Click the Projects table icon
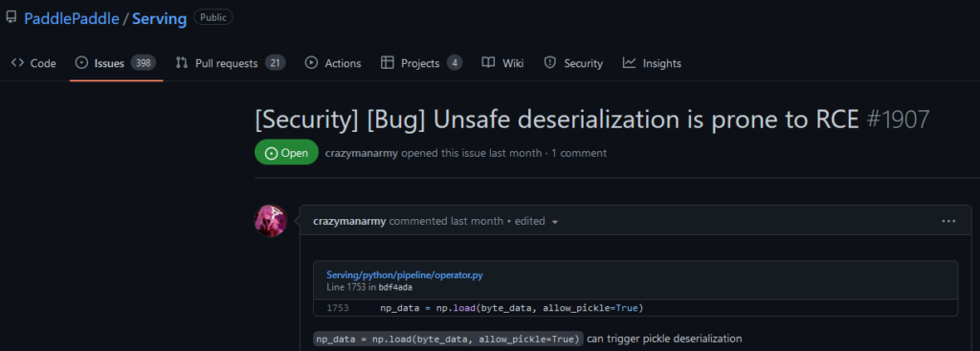The width and height of the screenshot is (980, 351). [x=388, y=62]
